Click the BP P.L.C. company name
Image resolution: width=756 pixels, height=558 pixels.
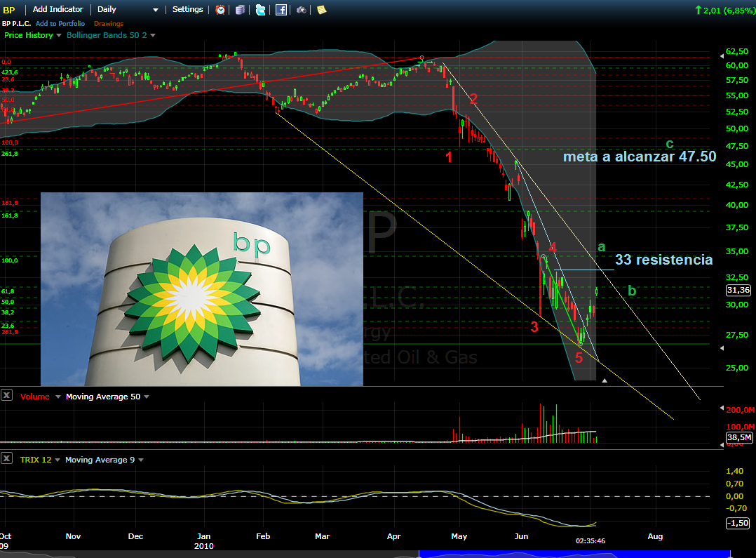tap(16, 24)
